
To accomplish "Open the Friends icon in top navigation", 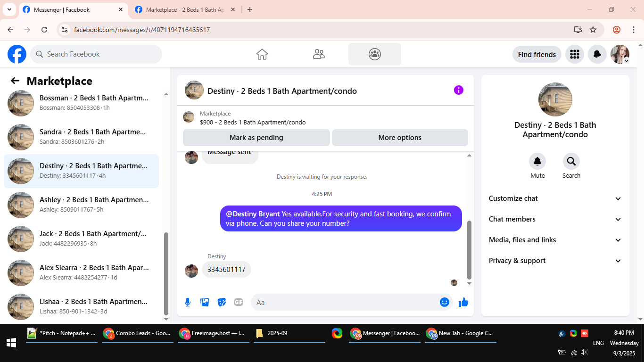I will coord(319,54).
